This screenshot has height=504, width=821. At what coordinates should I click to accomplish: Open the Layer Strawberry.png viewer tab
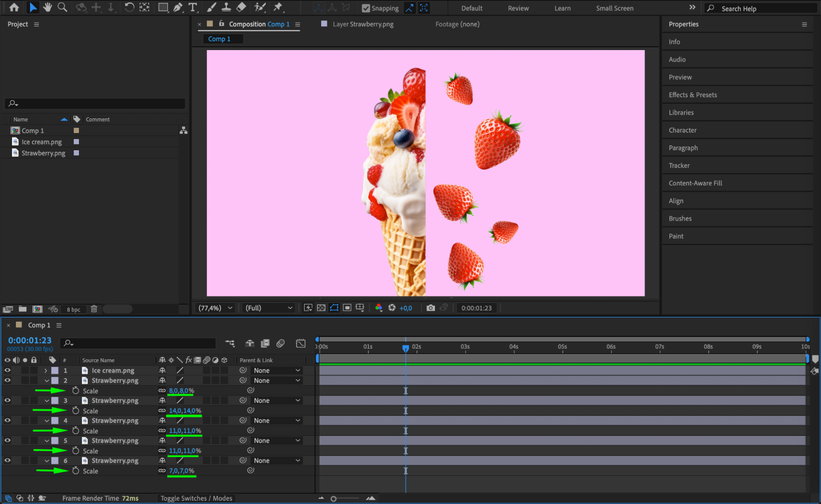click(363, 24)
